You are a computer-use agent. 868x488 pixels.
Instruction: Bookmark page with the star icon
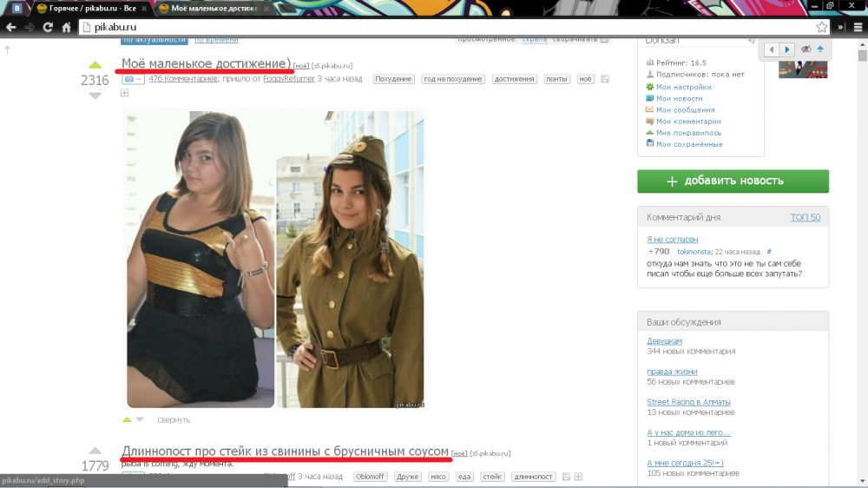coord(821,27)
